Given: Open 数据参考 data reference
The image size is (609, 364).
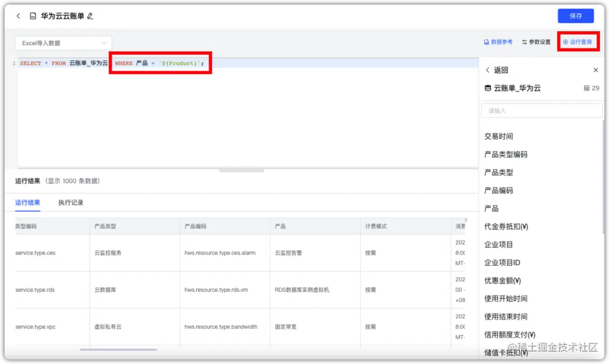Looking at the screenshot, I should [498, 42].
